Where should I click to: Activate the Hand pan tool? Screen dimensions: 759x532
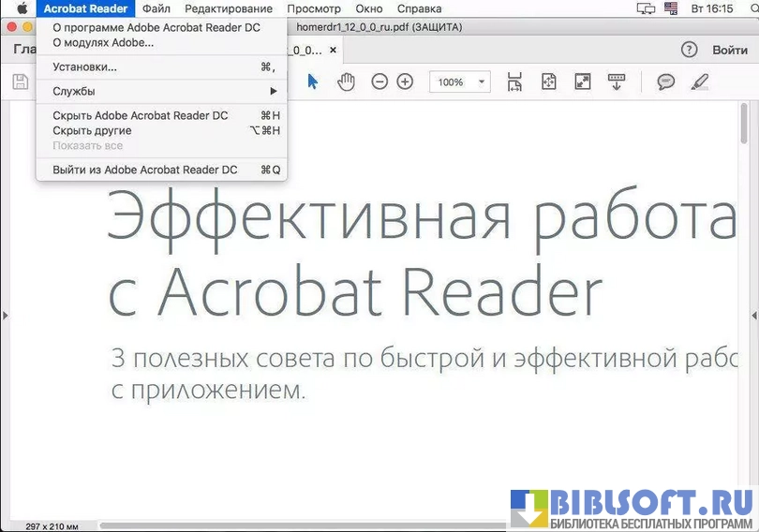[x=346, y=82]
